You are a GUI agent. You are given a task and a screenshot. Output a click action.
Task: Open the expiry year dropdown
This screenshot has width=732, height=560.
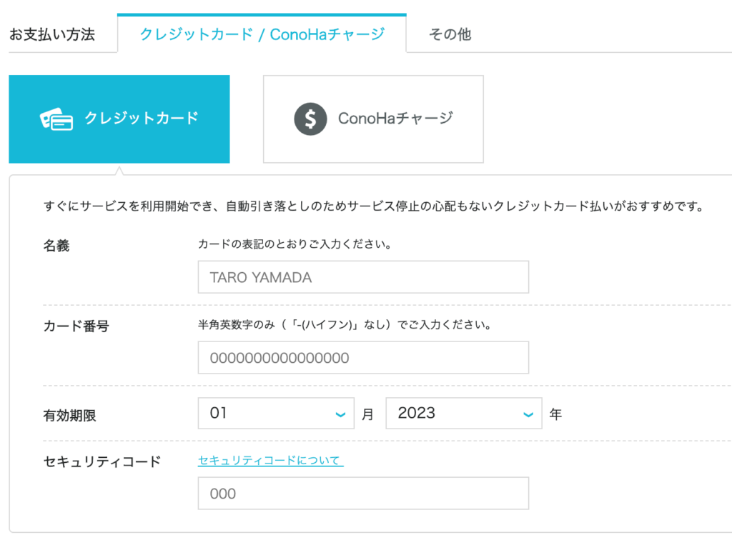[x=463, y=414]
